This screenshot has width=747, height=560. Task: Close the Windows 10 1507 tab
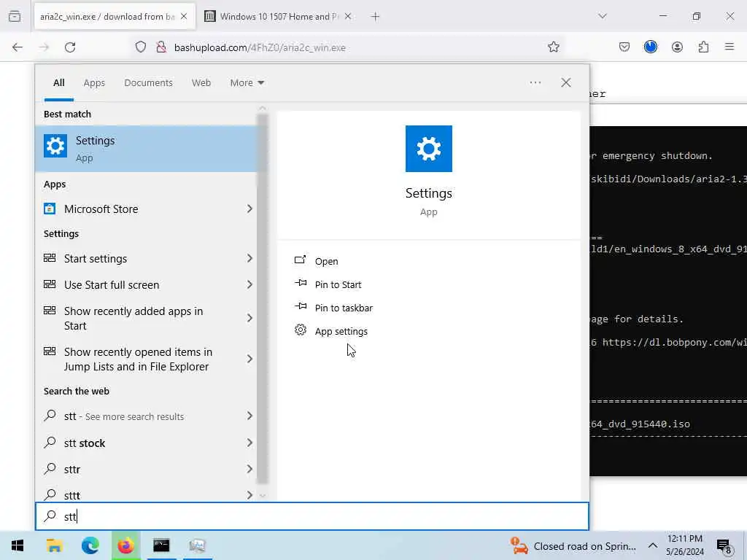[348, 17]
